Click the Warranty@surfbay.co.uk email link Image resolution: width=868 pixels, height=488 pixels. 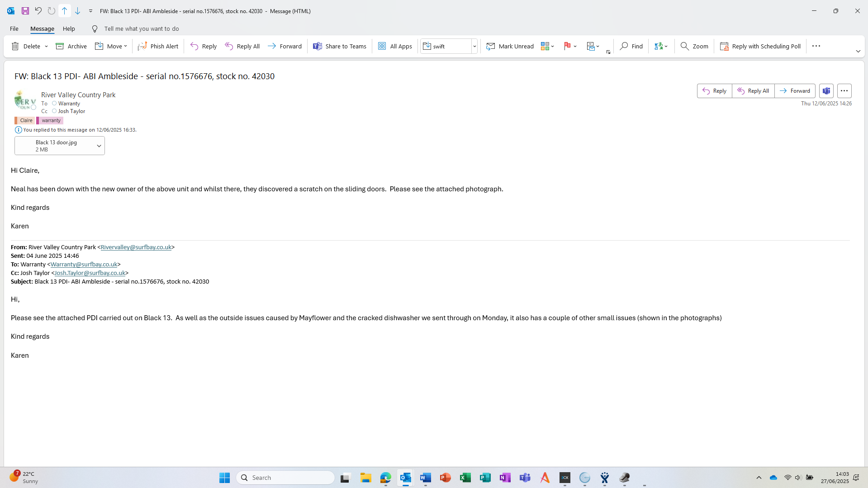coord(84,265)
